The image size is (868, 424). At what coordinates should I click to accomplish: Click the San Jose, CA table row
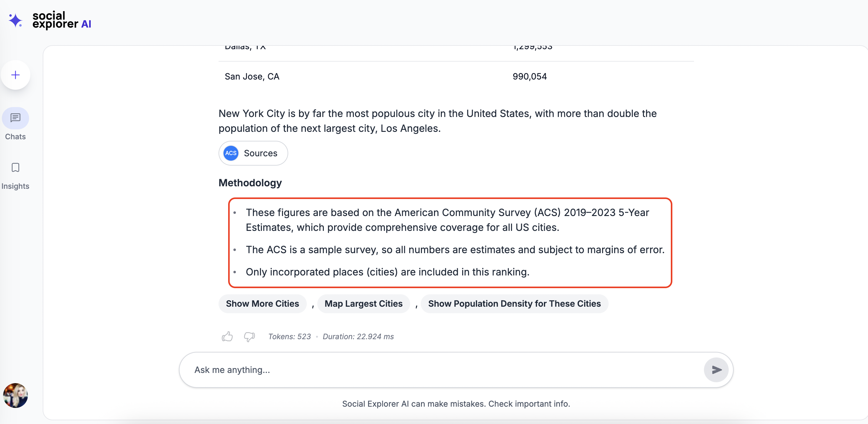[x=252, y=77]
